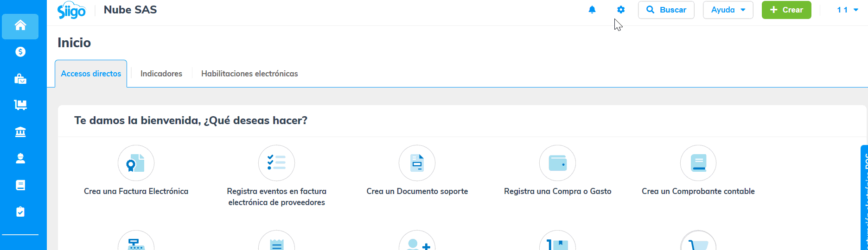868x250 pixels.
Task: Expand the Ayuda dropdown
Action: (x=728, y=10)
